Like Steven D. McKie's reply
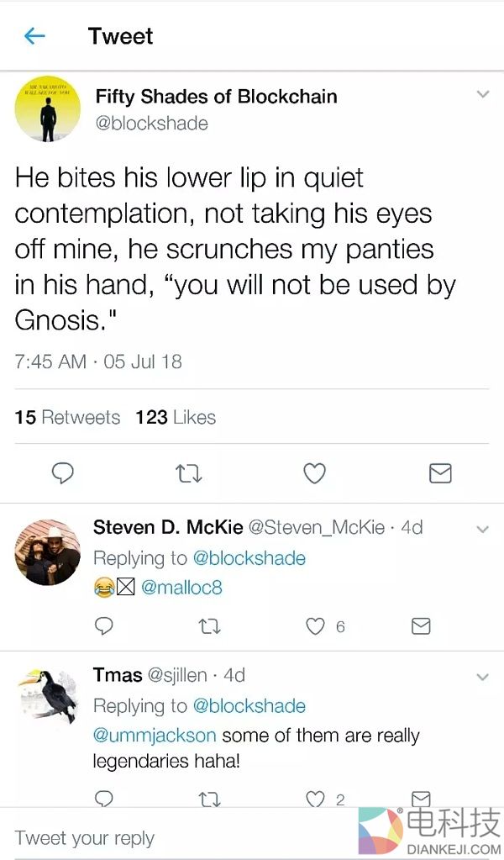The image size is (504, 860). tap(315, 626)
